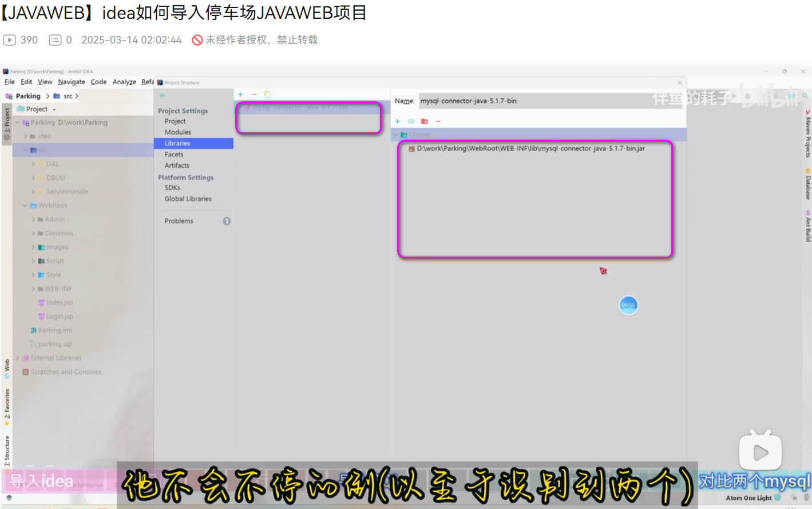
Task: Click the blue timer bubble in video
Action: coord(628,305)
